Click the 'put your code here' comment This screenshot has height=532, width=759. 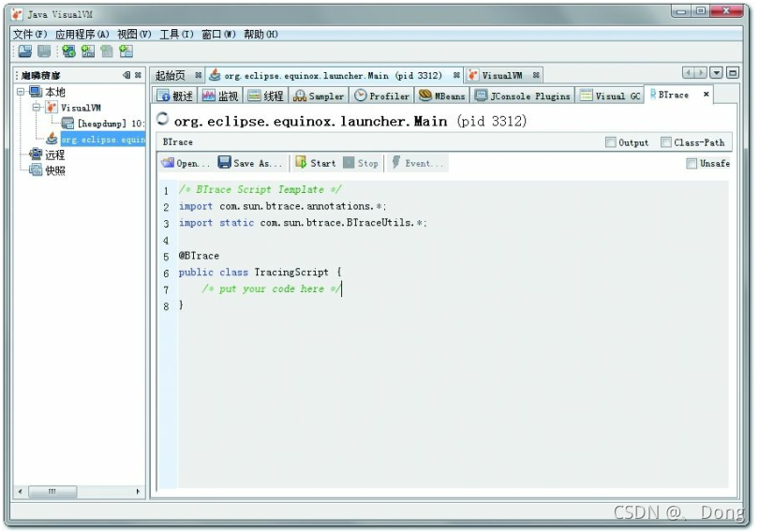click(272, 288)
